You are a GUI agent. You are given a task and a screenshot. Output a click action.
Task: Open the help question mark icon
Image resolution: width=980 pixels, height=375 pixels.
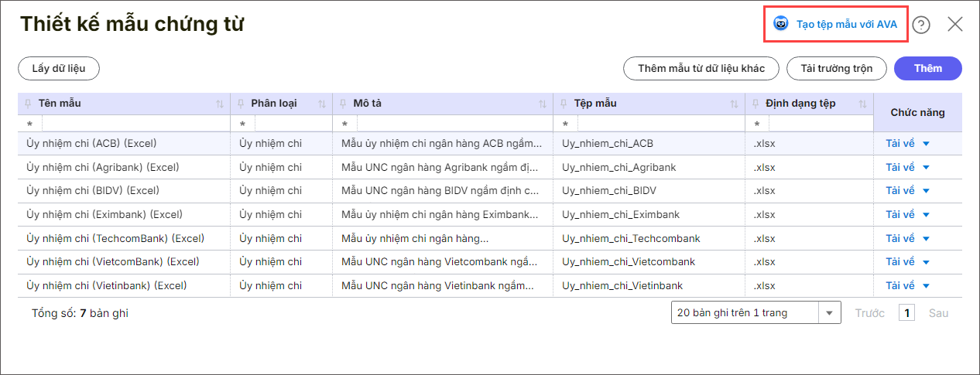[x=920, y=25]
